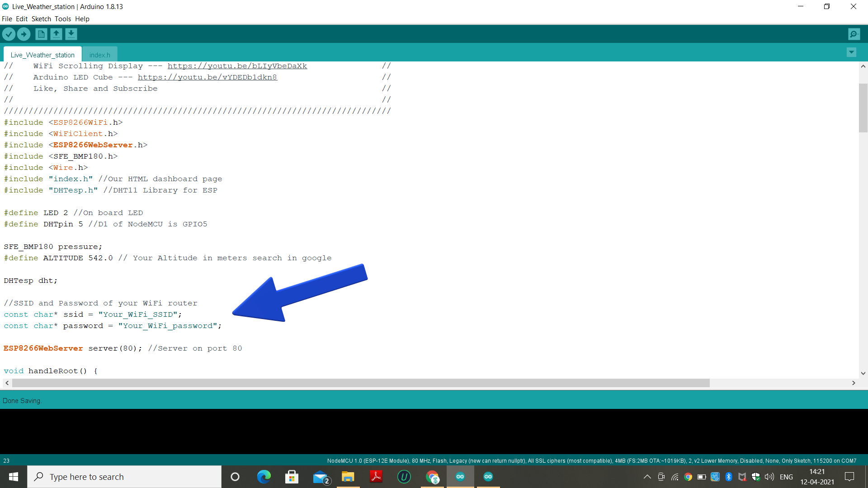Click the scroll down arrow
The height and width of the screenshot is (488, 868).
coord(863,373)
